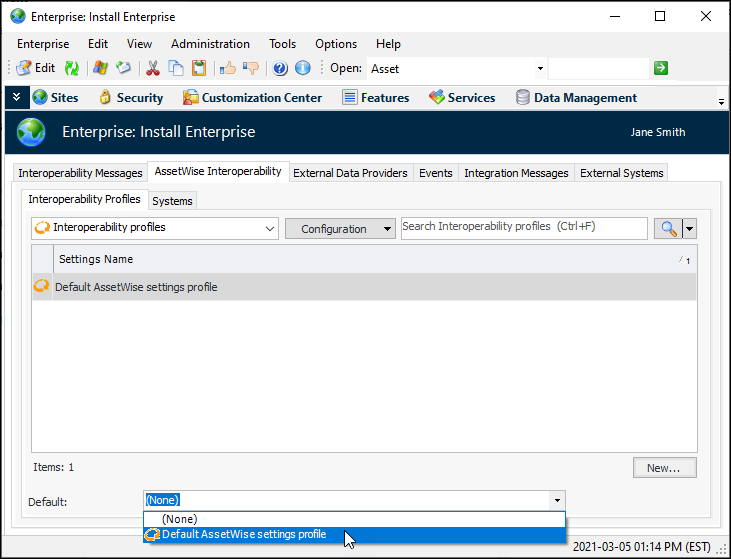Switch to Interoperability Messages tab
Viewport: 731px width, 559px height.
(80, 173)
